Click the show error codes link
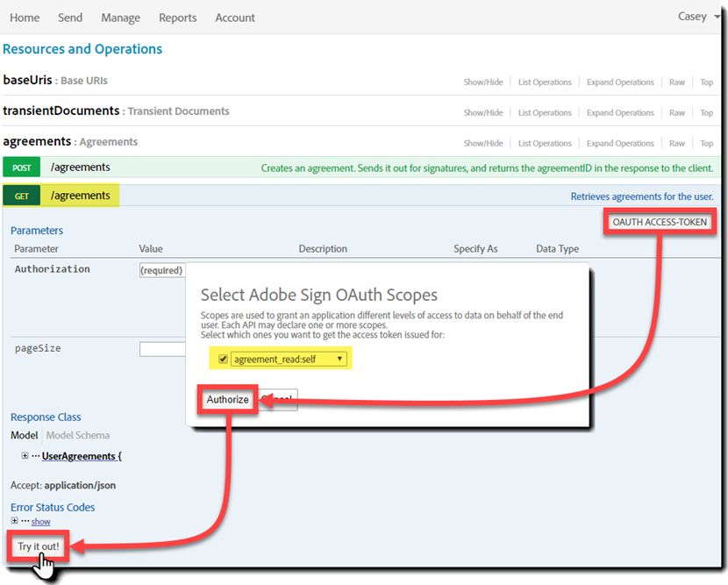This screenshot has width=728, height=585. click(40, 521)
